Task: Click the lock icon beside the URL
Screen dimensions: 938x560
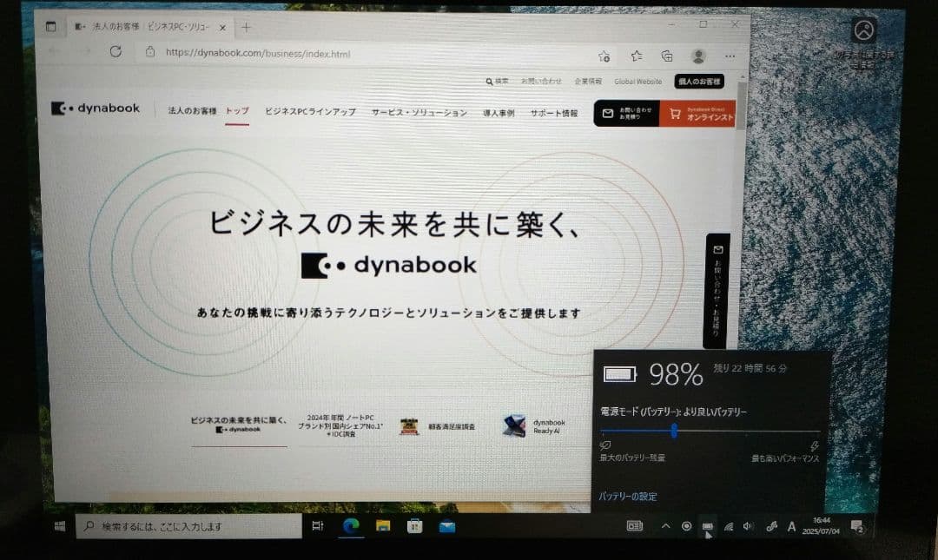Action: [x=150, y=52]
